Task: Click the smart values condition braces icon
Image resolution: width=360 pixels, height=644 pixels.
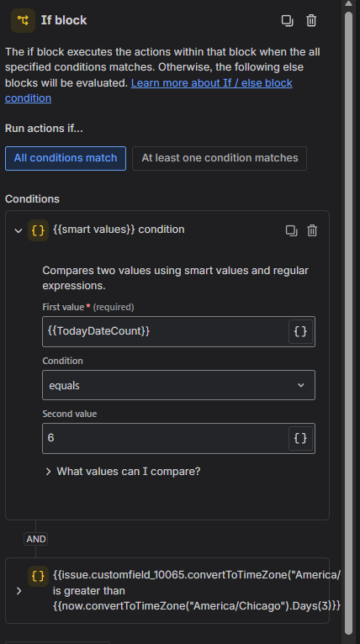Action: (38, 230)
